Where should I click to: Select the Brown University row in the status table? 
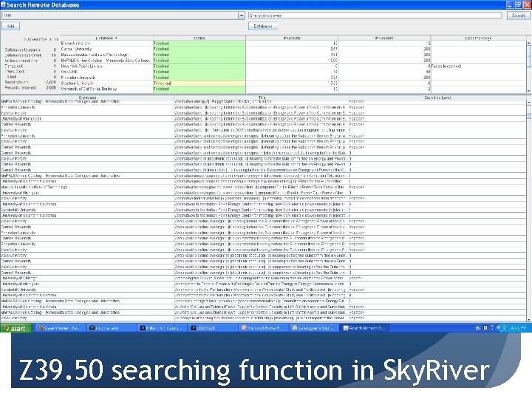(x=293, y=44)
